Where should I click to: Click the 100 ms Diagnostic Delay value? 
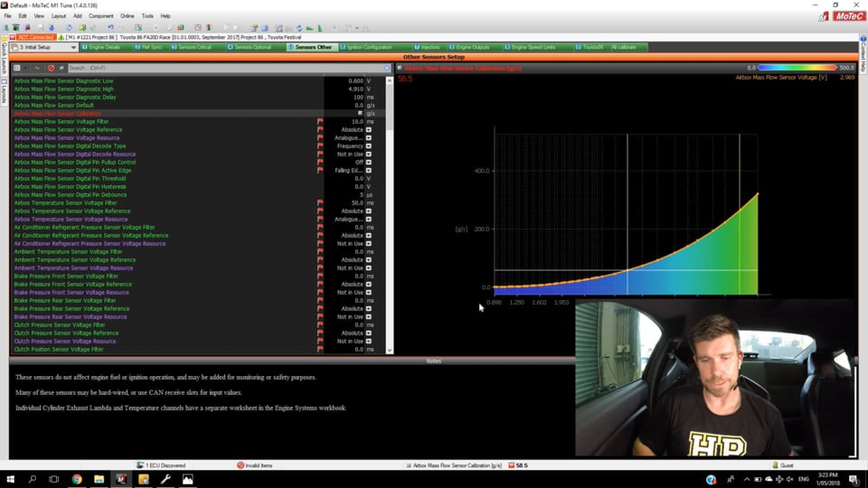pyautogui.click(x=358, y=98)
